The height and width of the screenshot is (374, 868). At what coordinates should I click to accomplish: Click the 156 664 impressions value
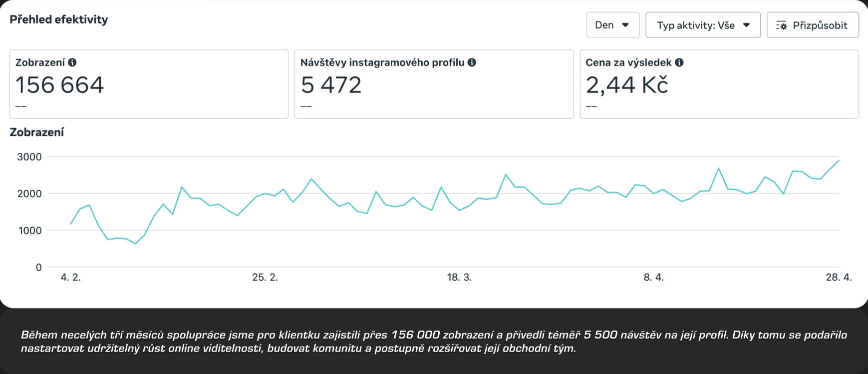click(59, 85)
